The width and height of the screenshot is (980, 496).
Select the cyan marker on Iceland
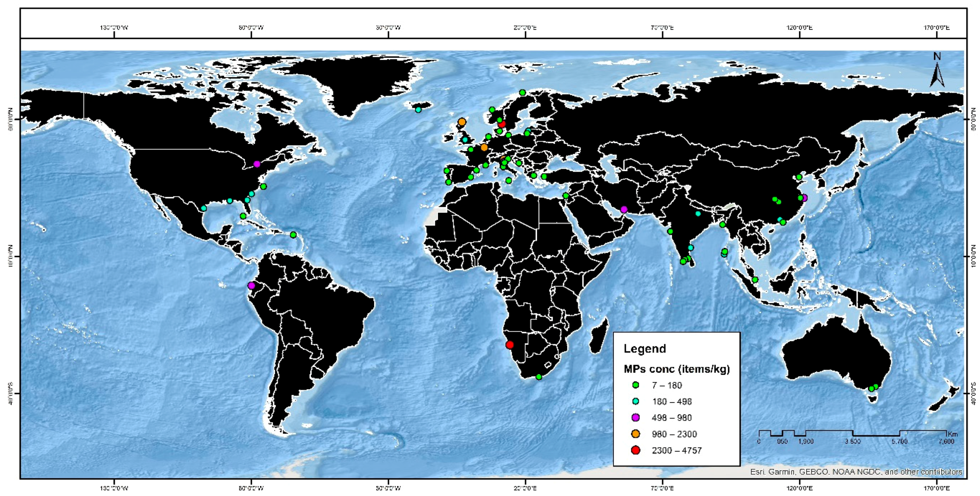point(418,110)
